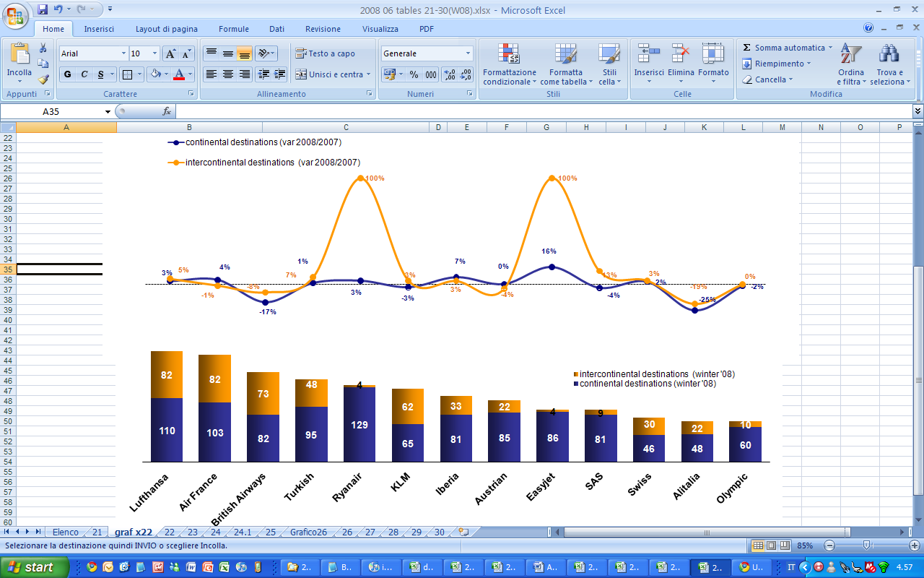This screenshot has width=924, height=578.
Task: Increase decimal places
Action: [449, 74]
